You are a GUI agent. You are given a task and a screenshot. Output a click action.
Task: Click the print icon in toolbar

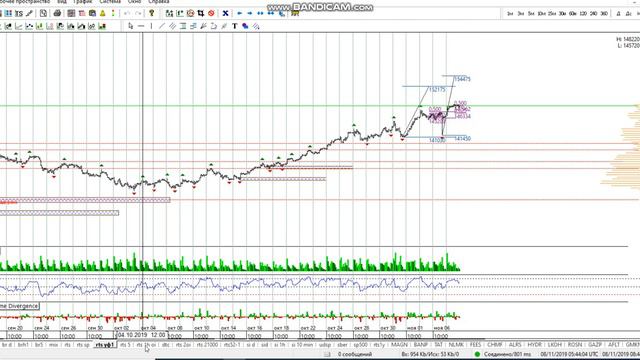pyautogui.click(x=58, y=13)
